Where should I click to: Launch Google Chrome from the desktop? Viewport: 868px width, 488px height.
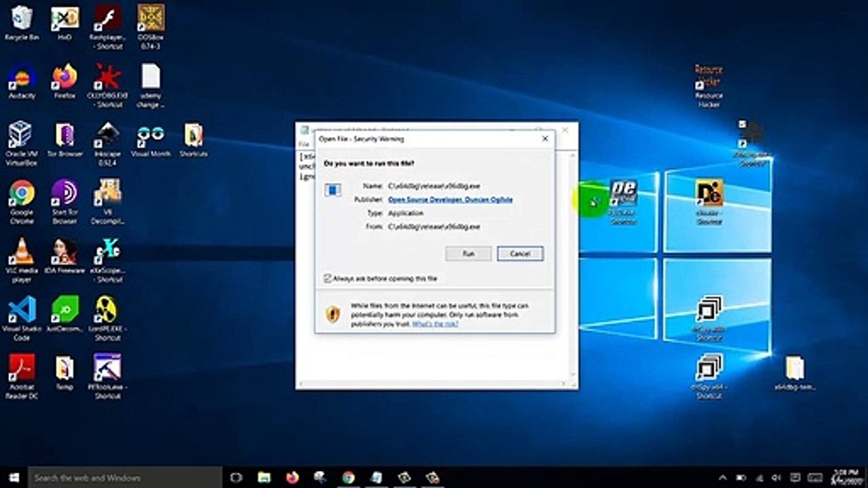(x=22, y=202)
